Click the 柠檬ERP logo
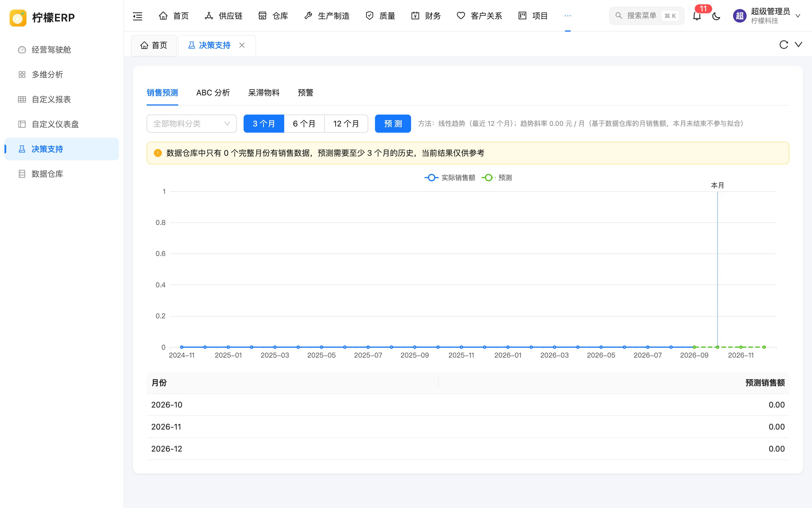 click(42, 17)
